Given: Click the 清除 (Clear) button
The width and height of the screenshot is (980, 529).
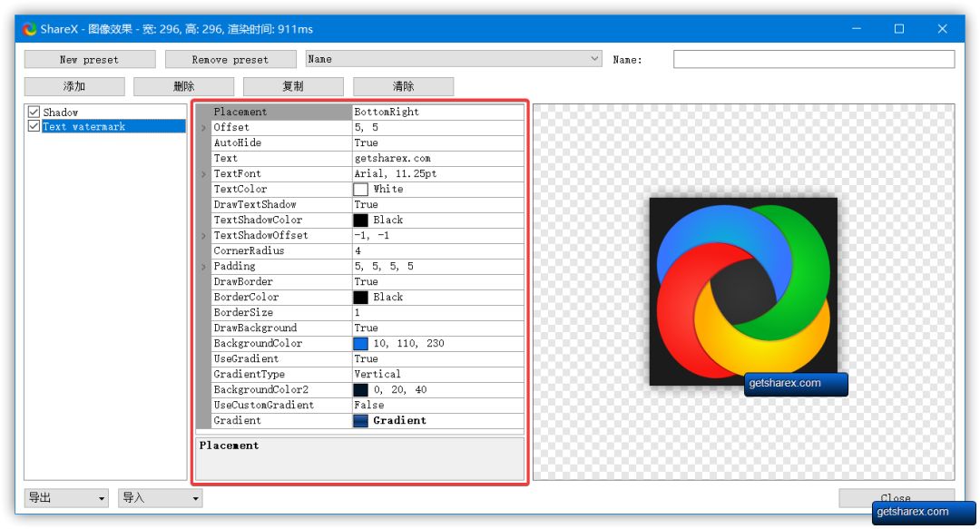Looking at the screenshot, I should pos(403,86).
